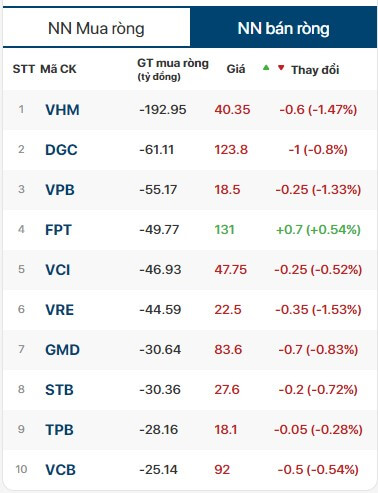Open the DGC stock code link

(x=61, y=150)
